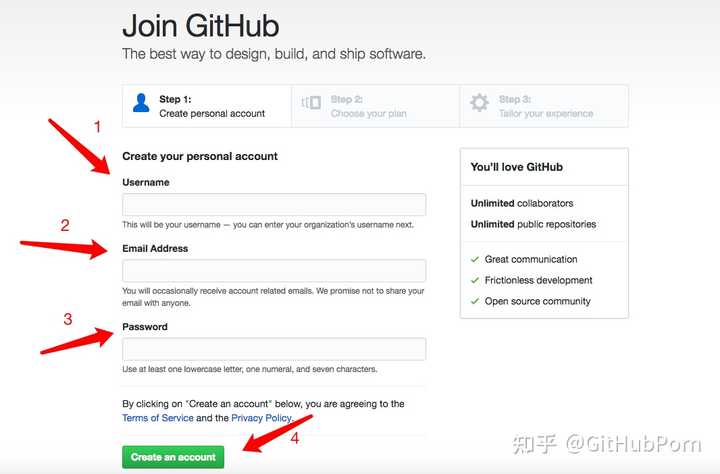Screen dimensions: 720x474
Task: Focus the Password input field
Action: pos(274,349)
